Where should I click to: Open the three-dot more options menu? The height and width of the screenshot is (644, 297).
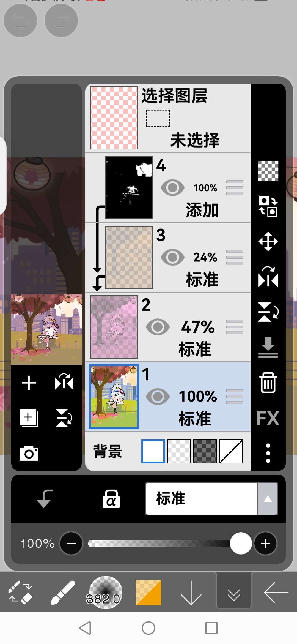(x=268, y=453)
